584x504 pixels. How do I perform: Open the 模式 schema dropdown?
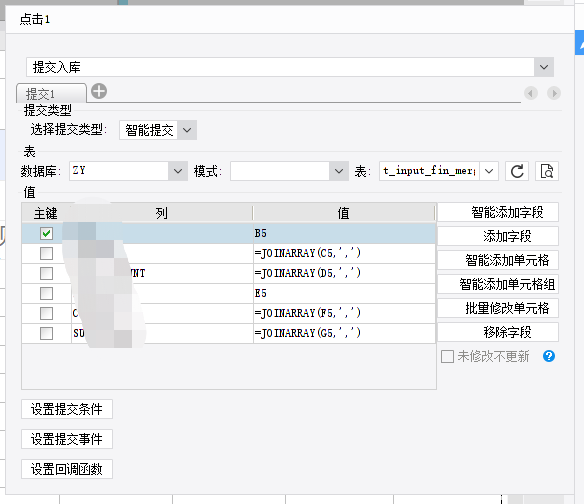339,171
